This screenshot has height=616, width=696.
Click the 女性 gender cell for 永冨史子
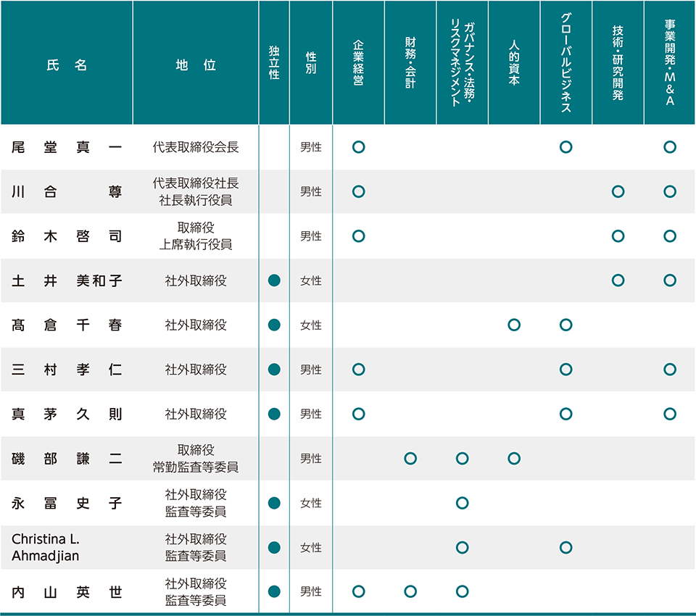point(311,503)
